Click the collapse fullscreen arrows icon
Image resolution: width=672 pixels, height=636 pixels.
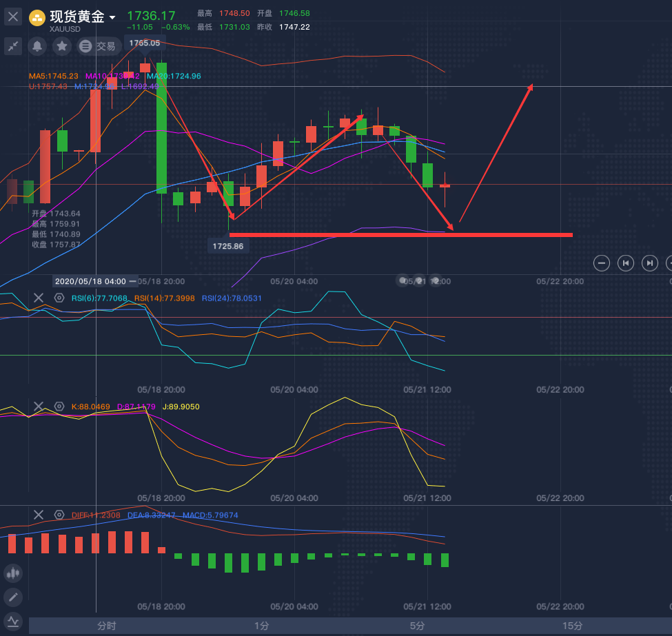point(13,46)
